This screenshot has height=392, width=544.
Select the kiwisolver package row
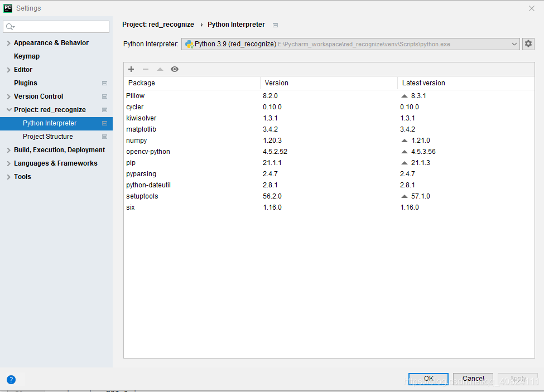coord(329,118)
